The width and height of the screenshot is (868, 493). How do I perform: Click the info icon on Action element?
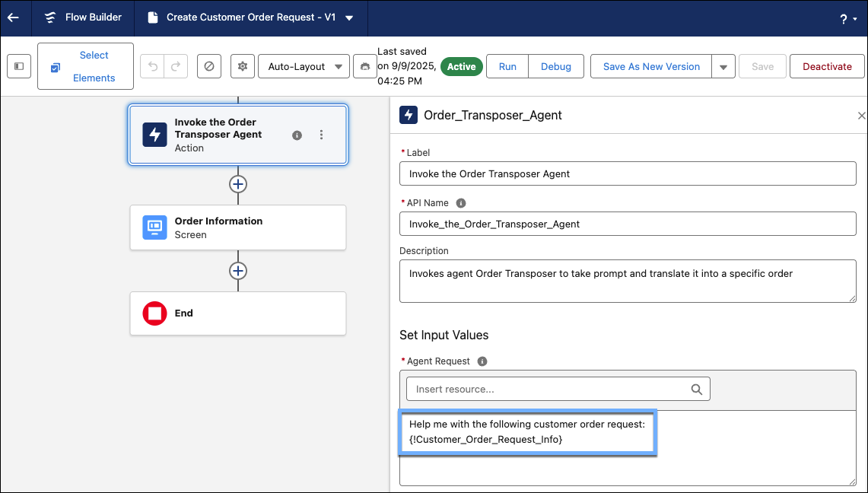point(297,135)
